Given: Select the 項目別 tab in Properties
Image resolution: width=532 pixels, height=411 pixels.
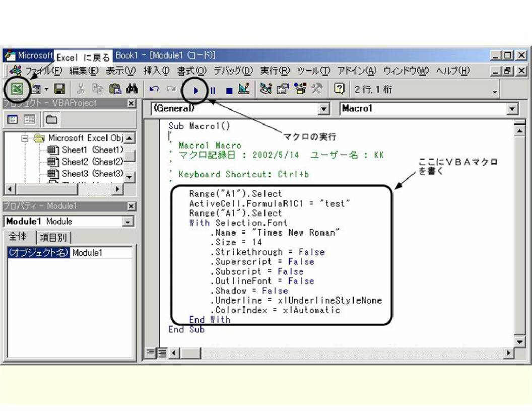Looking at the screenshot, I should click(54, 237).
